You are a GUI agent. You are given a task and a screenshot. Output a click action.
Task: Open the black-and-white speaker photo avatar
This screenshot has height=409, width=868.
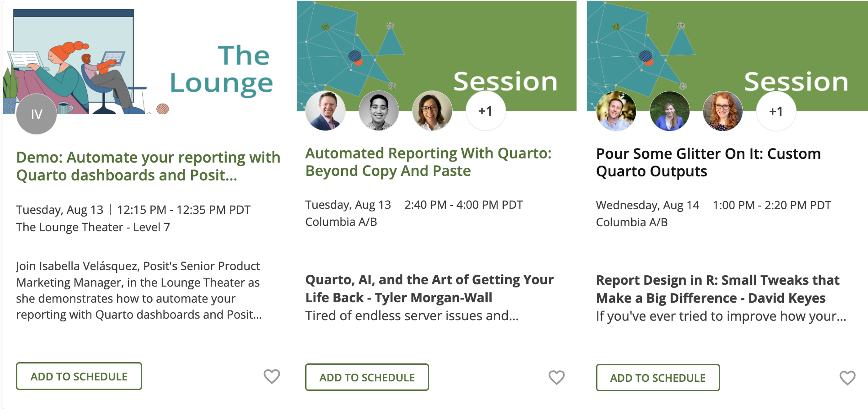pos(379,111)
